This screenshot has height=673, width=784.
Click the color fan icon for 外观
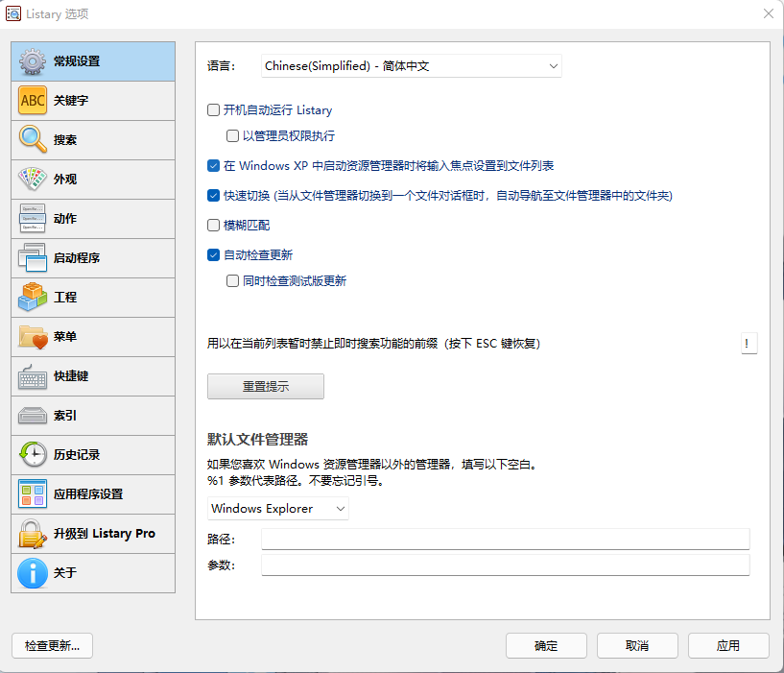[x=33, y=179]
